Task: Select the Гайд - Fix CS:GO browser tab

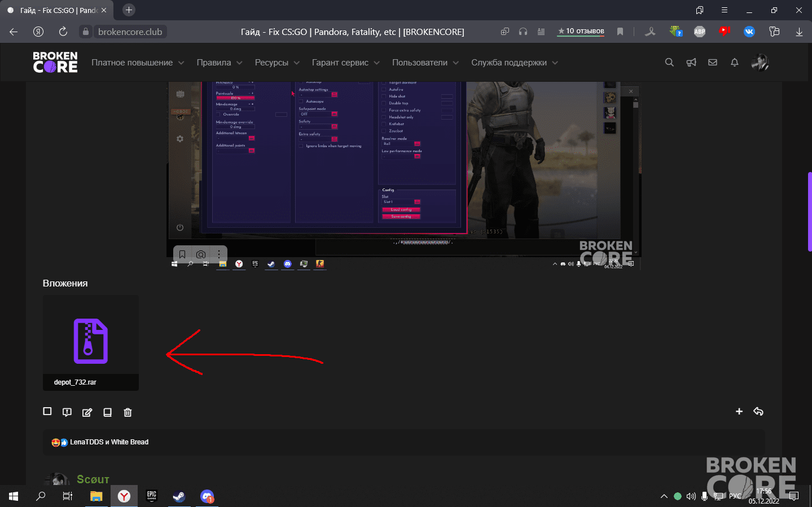Action: [57, 10]
